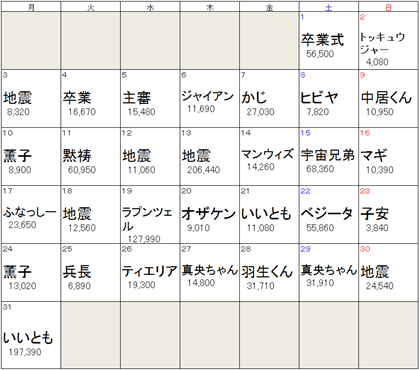
Task: Click 地震 above the value 12,560
Action: coord(77,214)
